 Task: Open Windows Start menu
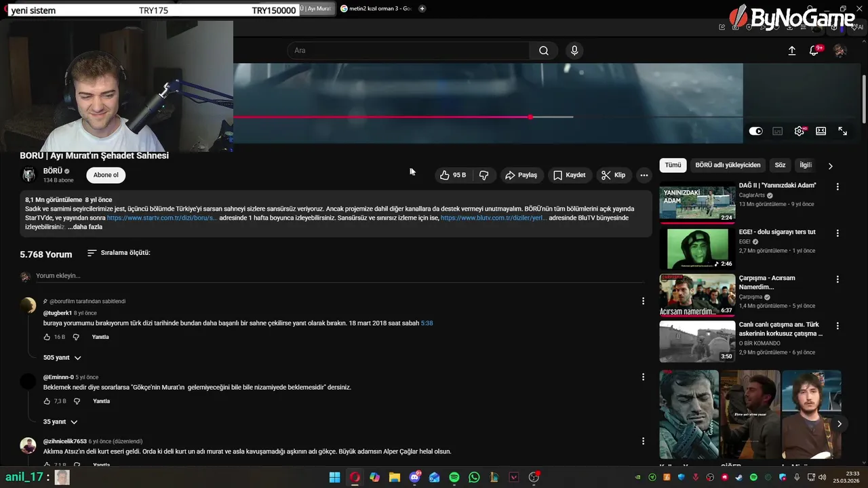point(334,478)
